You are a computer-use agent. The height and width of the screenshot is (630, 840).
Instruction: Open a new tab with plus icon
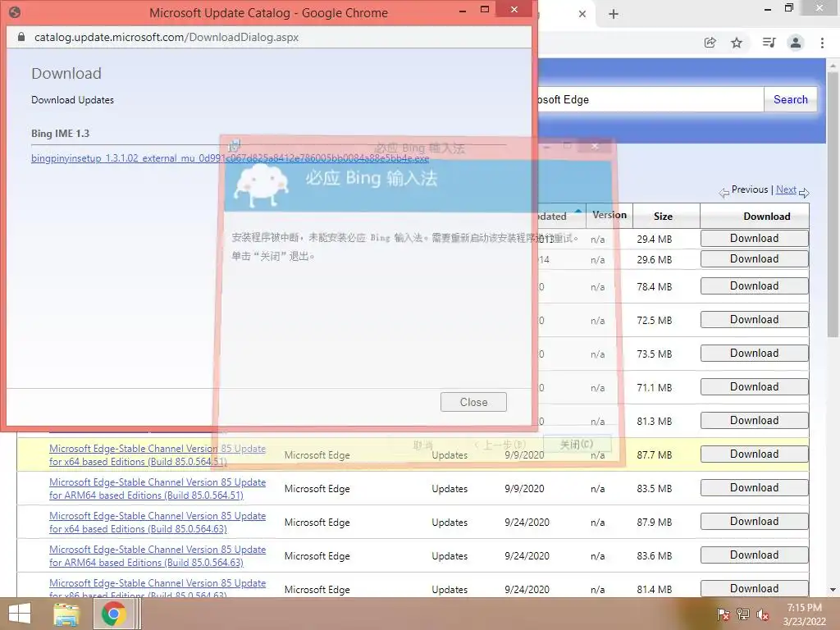(x=614, y=14)
